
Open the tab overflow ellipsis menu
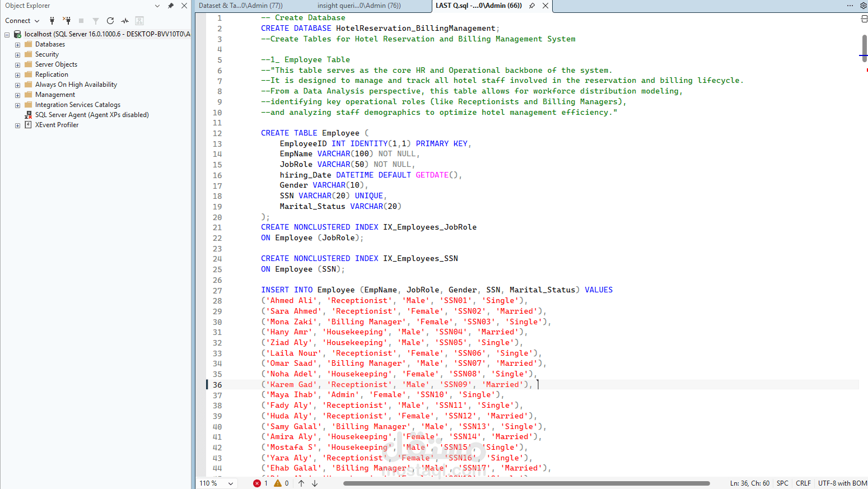(x=850, y=6)
